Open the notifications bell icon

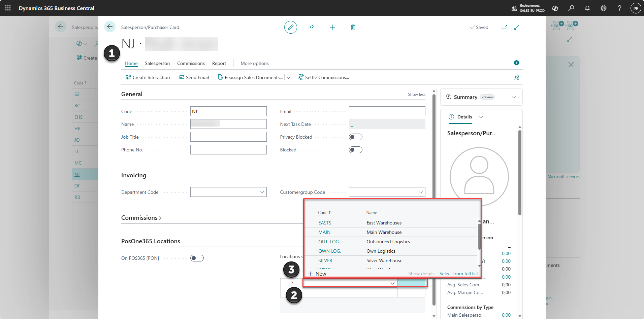click(587, 8)
